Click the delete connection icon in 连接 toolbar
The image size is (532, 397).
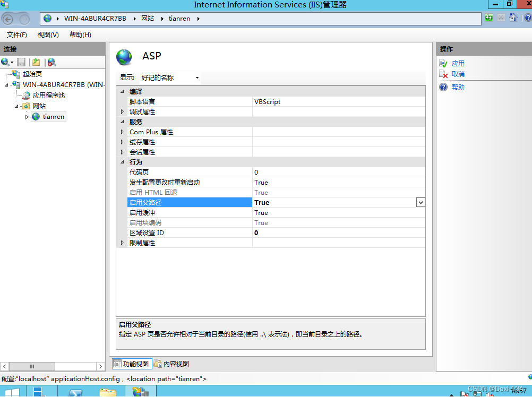(52, 62)
